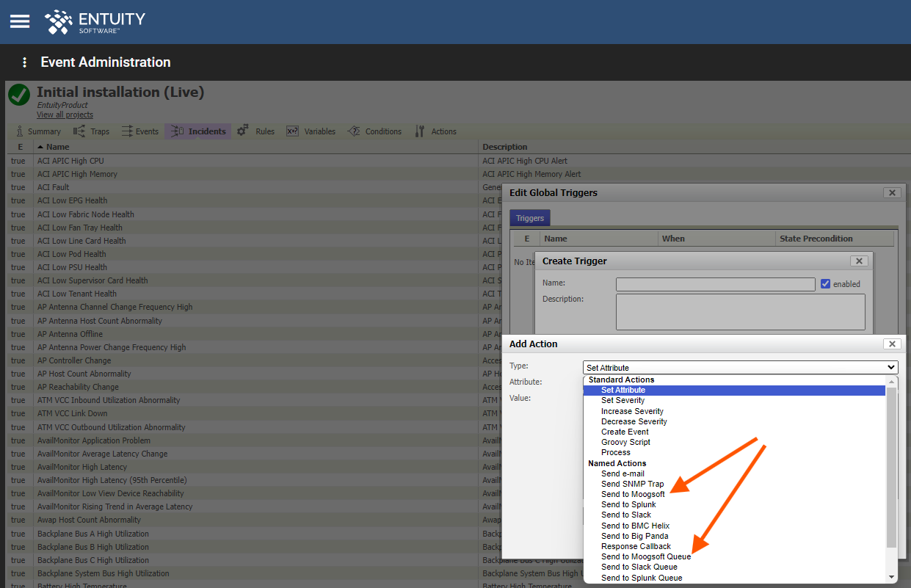Screen dimensions: 911x588
Task: Click the Description column header
Action: 505,147
